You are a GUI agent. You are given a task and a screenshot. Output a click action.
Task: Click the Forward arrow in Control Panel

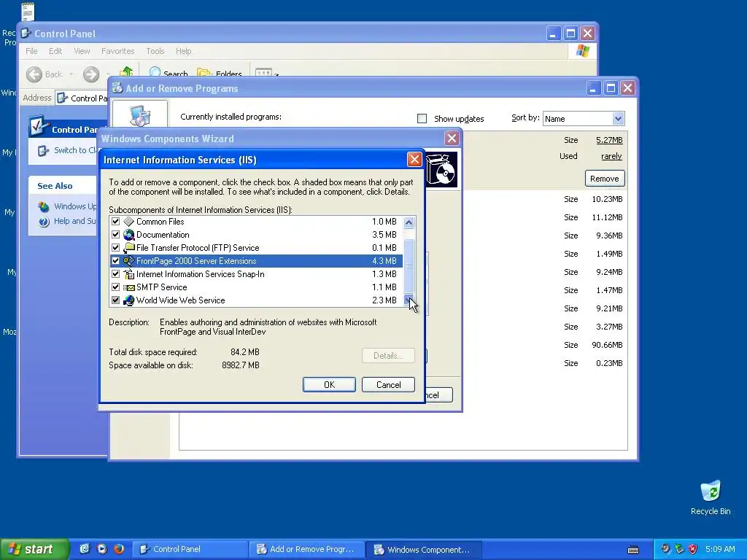click(91, 74)
